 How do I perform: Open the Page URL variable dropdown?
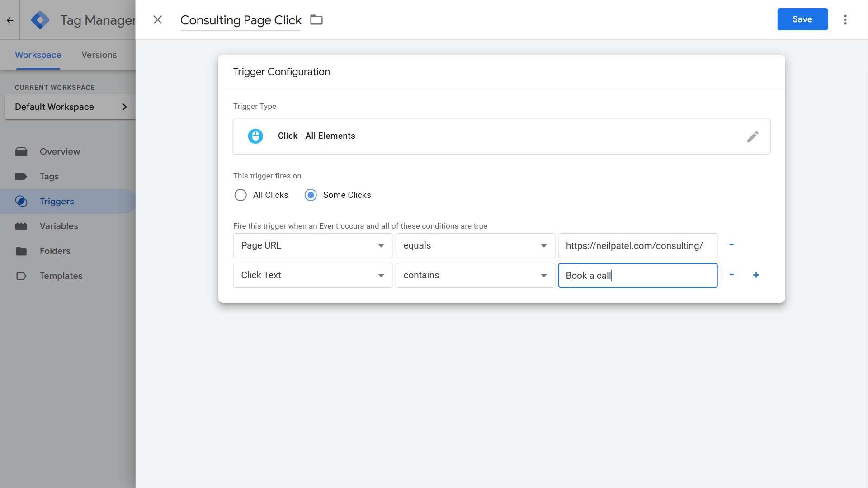click(313, 245)
